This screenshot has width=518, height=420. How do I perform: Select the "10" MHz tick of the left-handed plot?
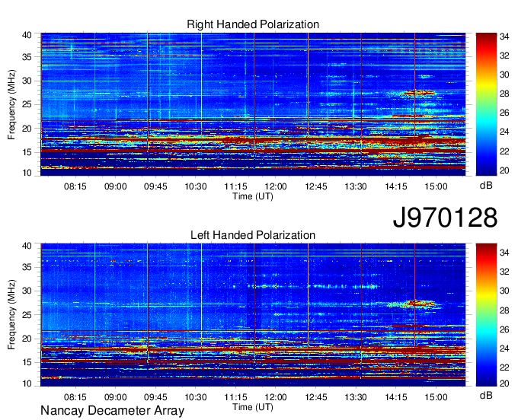pyautogui.click(x=27, y=383)
